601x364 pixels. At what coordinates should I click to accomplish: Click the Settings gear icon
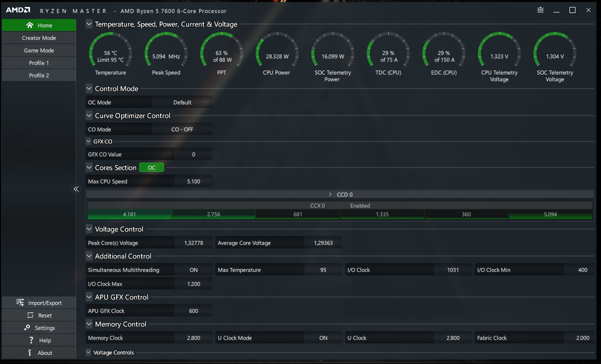click(27, 327)
